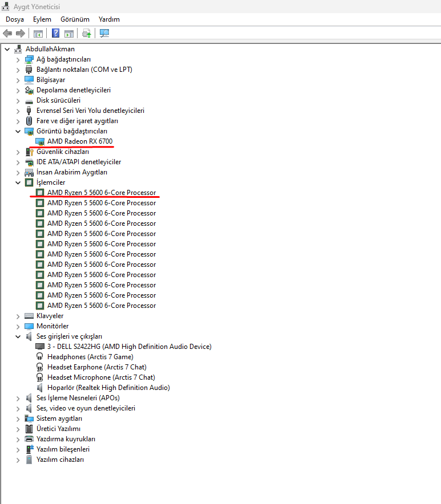Click the Güvenlik cihazları key icon

(29, 152)
